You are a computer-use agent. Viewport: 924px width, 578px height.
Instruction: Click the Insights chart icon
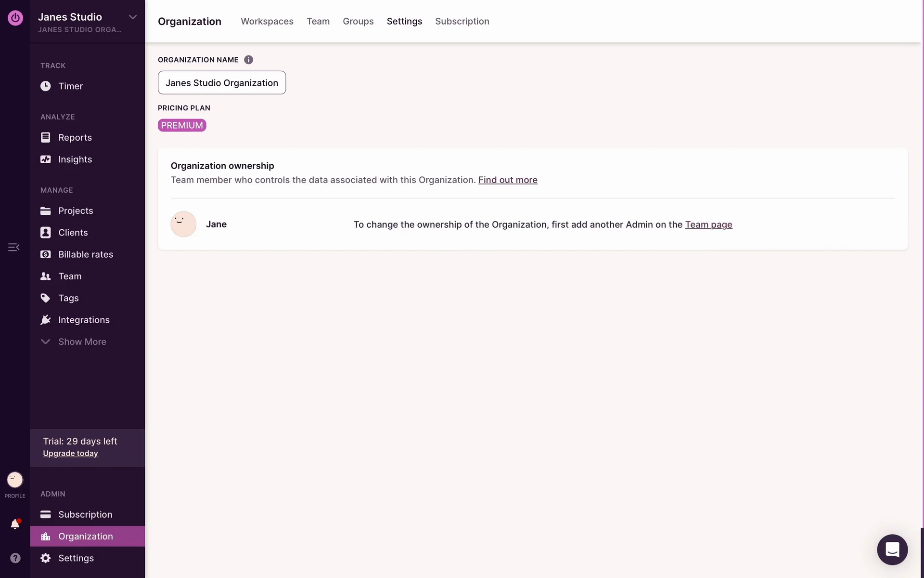[x=46, y=159]
